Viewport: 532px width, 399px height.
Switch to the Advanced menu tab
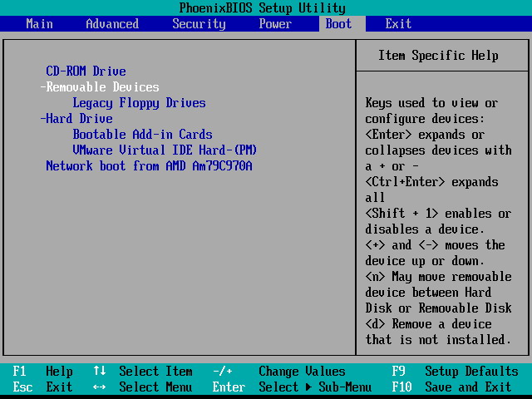[112, 24]
